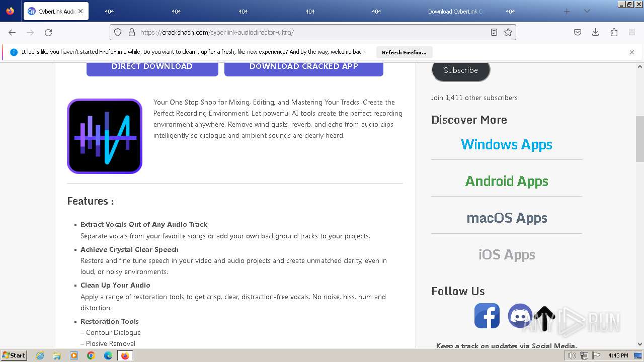This screenshot has width=644, height=362.
Task: Go back to the previous page
Action: [x=12, y=32]
